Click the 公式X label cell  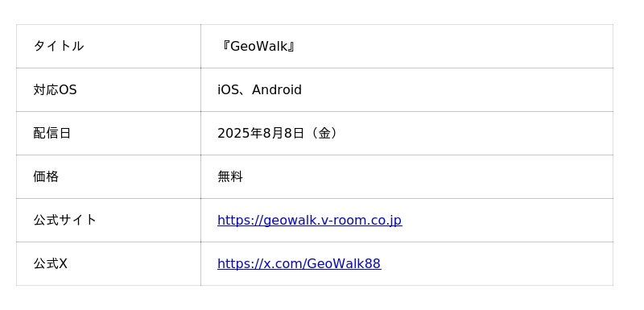[109, 263]
